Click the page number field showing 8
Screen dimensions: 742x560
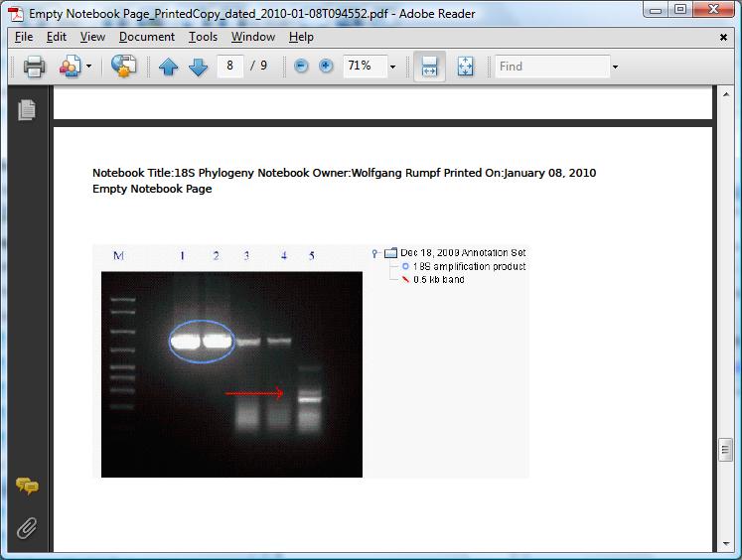(x=230, y=66)
